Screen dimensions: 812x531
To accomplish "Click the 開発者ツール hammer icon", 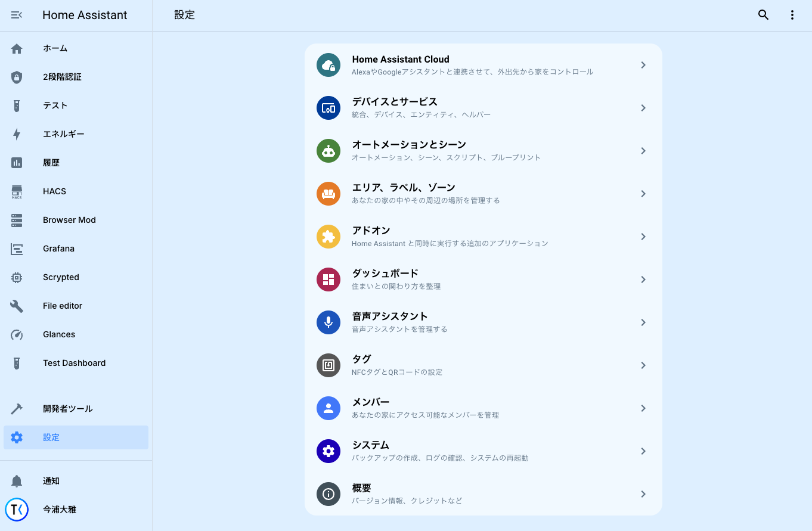I will (x=17, y=409).
